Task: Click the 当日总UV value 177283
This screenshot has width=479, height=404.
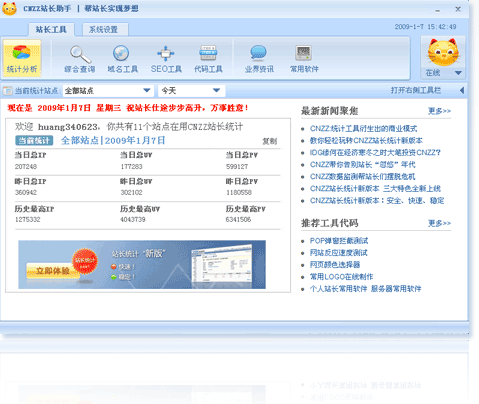Action: point(131,166)
